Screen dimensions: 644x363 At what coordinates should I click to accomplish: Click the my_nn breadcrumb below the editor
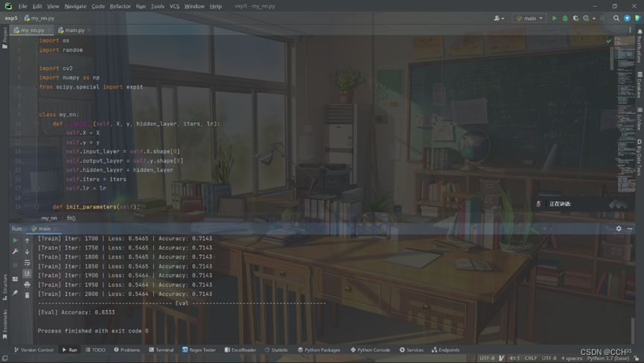(49, 218)
